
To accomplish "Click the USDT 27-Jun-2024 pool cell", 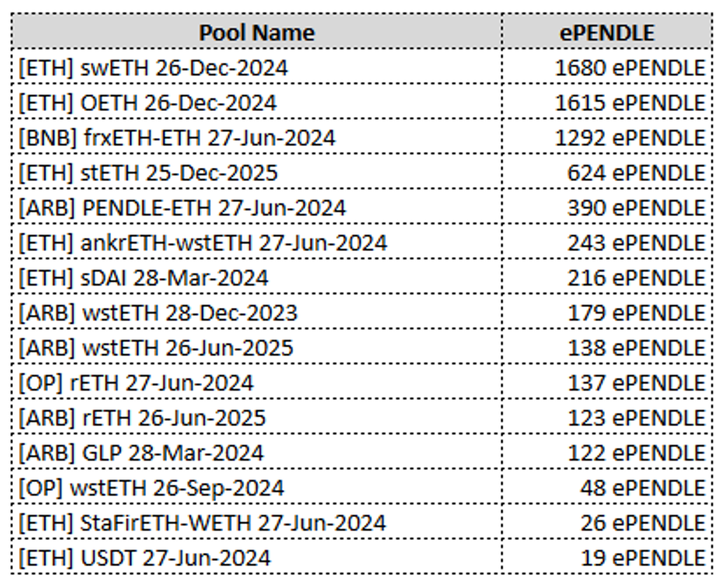I will pyautogui.click(x=145, y=558).
